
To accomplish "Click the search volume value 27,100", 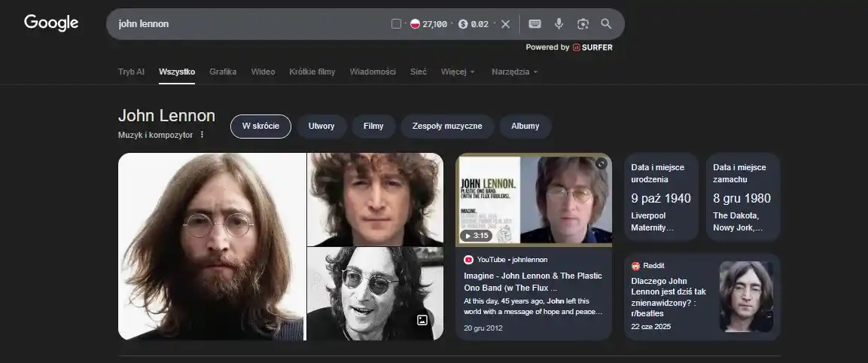I will pos(434,24).
